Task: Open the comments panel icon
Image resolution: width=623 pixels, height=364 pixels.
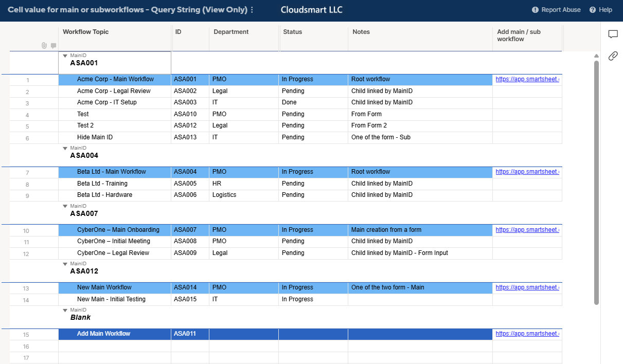Action: [x=613, y=34]
